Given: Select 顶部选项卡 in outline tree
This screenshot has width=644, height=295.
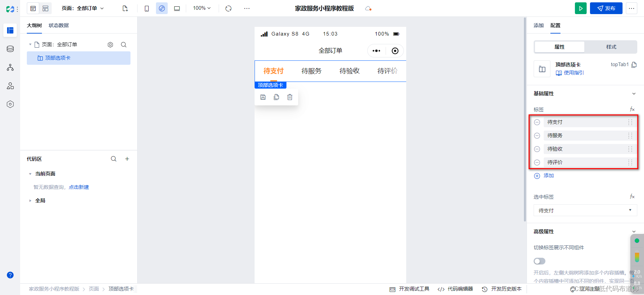Looking at the screenshot, I should point(78,58).
